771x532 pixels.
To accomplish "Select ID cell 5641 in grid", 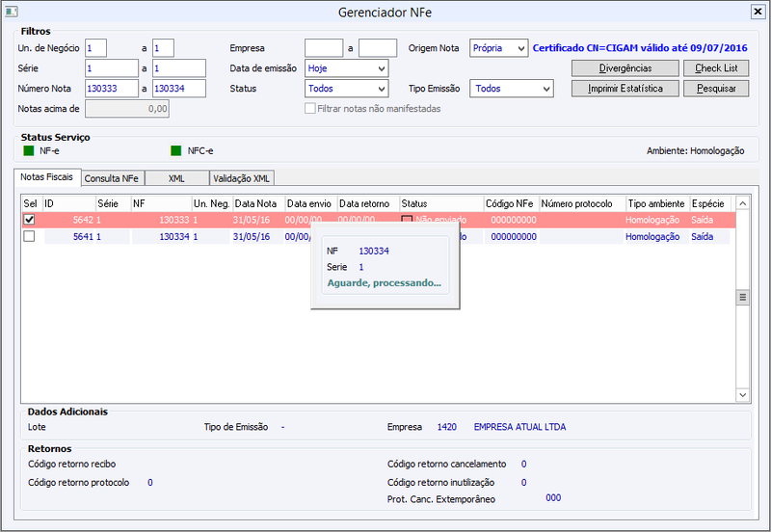I will point(68,236).
